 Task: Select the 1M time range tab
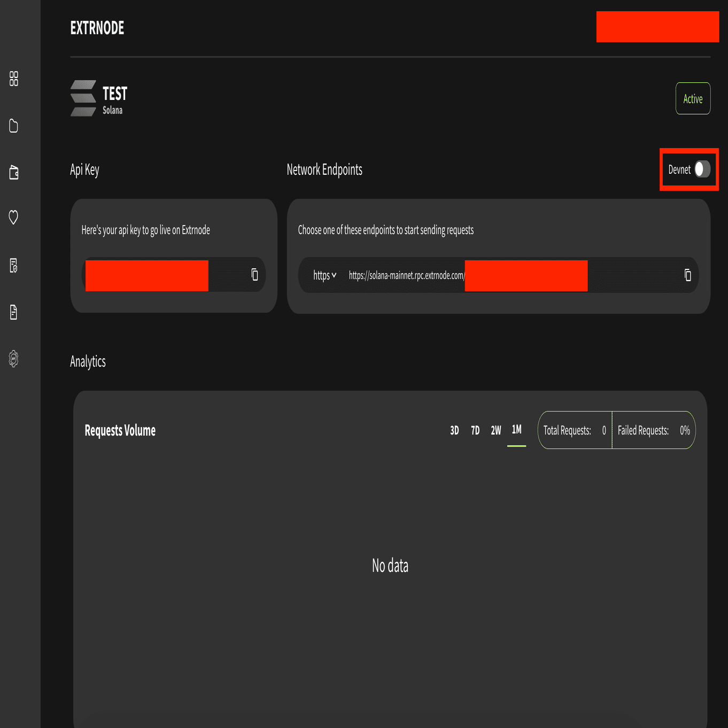tap(516, 430)
